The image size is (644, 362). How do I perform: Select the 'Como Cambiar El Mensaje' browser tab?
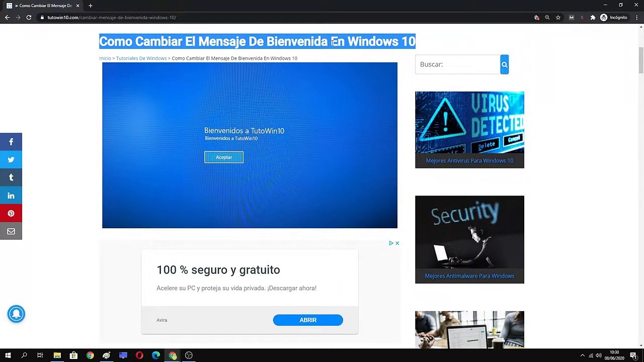coord(43,6)
